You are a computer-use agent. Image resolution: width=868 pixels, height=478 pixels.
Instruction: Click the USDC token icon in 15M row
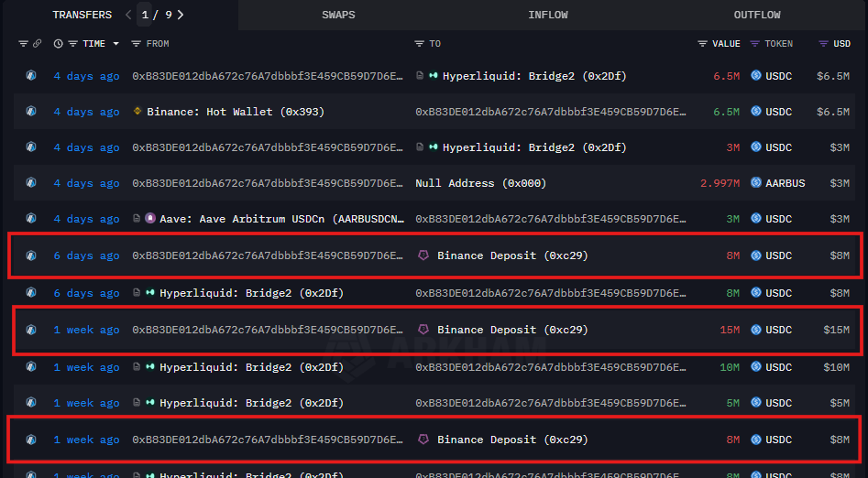coord(755,329)
